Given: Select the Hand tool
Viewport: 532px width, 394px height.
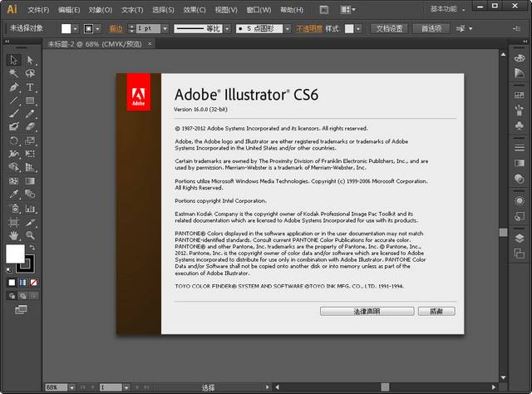Looking at the screenshot, I should point(13,235).
